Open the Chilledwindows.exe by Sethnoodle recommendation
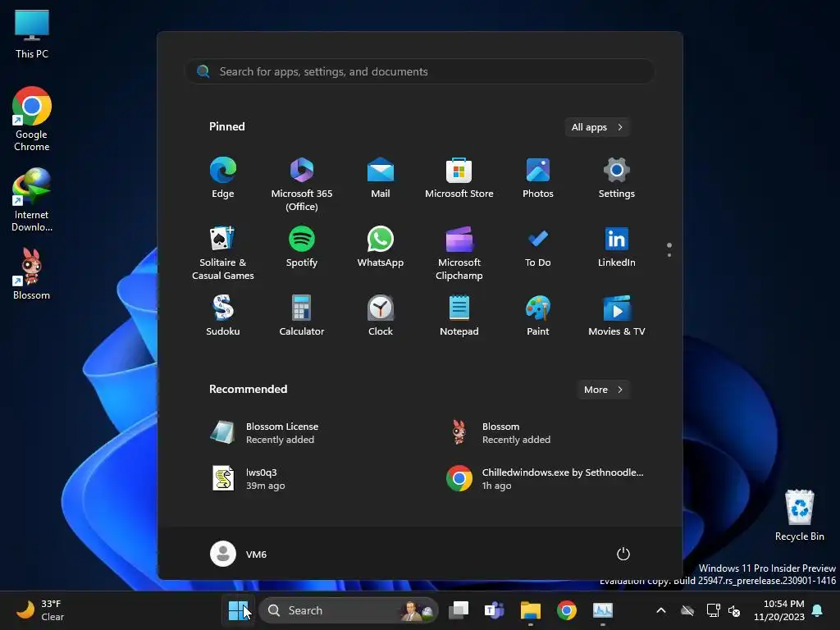840x630 pixels. pyautogui.click(x=545, y=478)
